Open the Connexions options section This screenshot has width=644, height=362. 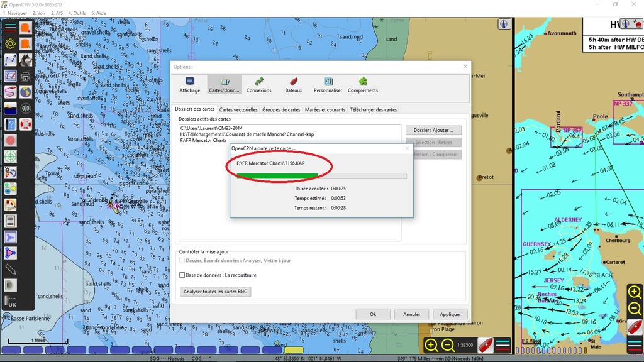tap(258, 85)
